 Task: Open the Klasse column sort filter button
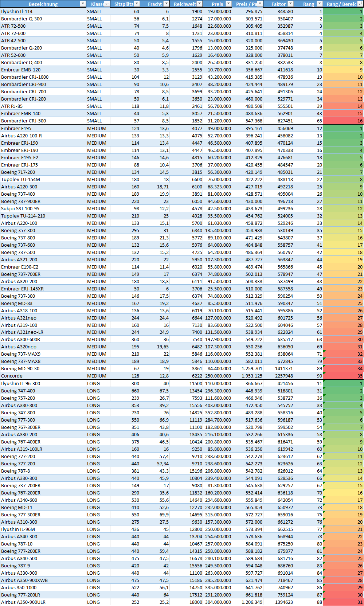(107, 4)
